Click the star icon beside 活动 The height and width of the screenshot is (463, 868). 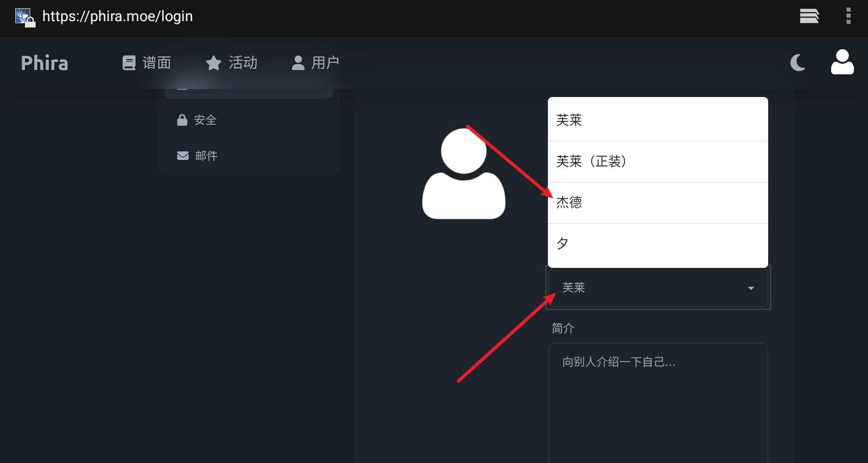point(214,63)
